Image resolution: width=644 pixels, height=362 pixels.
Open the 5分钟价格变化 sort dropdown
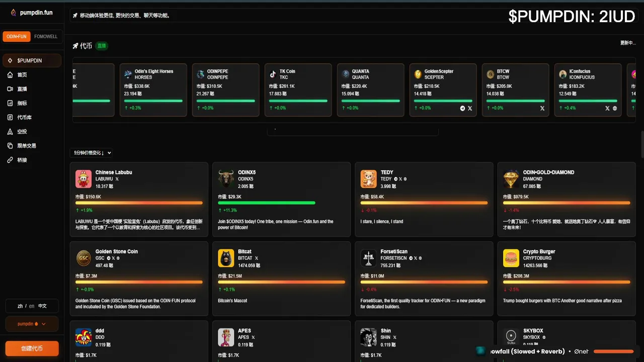pyautogui.click(x=92, y=153)
